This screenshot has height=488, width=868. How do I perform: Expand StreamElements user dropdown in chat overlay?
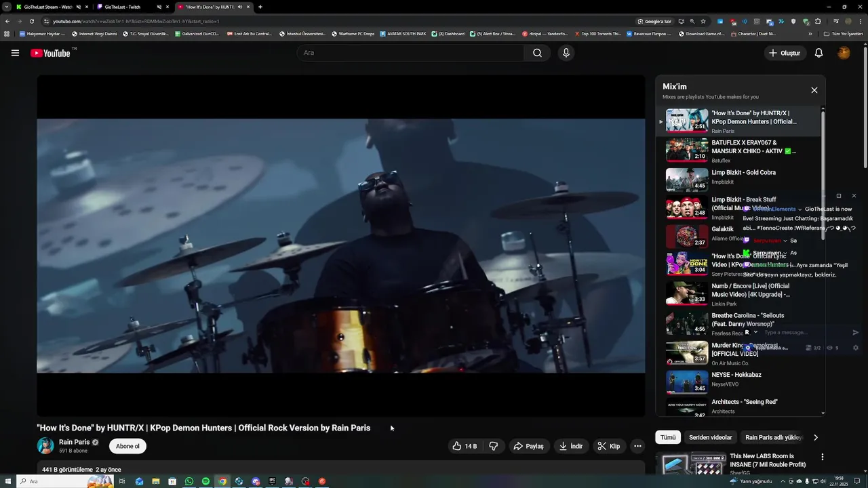click(800, 209)
